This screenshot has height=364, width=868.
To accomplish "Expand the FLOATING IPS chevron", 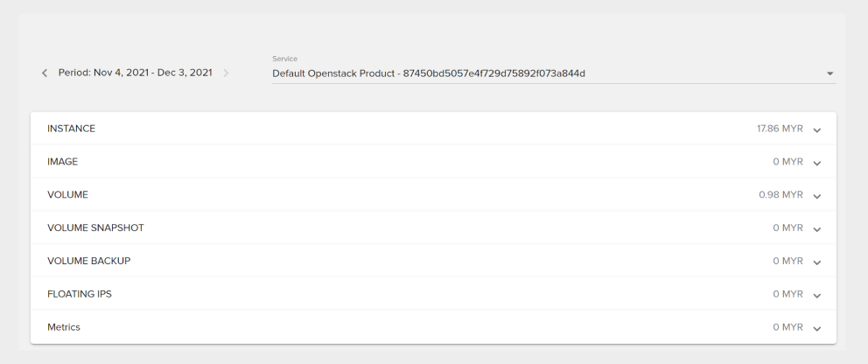I will [817, 295].
